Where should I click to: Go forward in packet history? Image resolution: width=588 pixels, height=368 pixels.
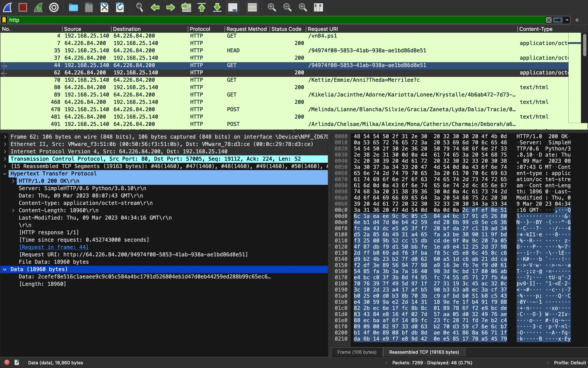click(170, 7)
